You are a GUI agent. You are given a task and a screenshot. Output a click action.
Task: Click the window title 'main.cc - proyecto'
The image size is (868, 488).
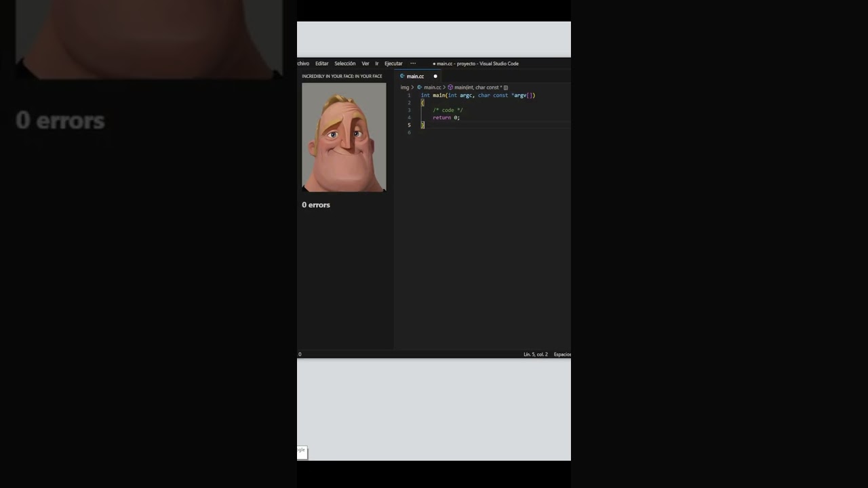[x=457, y=64]
